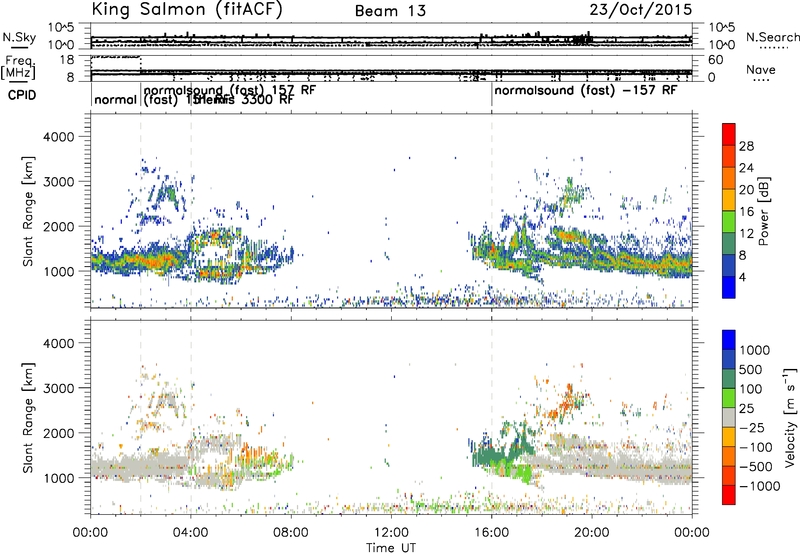Screen dimensions: 800x554
Task: Click the "N.Sky" legend label
Action: pyautogui.click(x=19, y=37)
